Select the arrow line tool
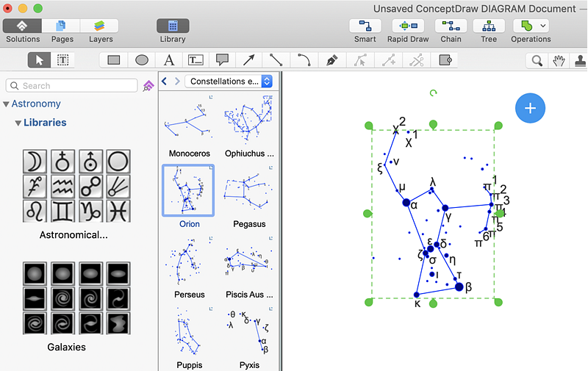Viewport: 588px width, 371px height. (x=249, y=60)
